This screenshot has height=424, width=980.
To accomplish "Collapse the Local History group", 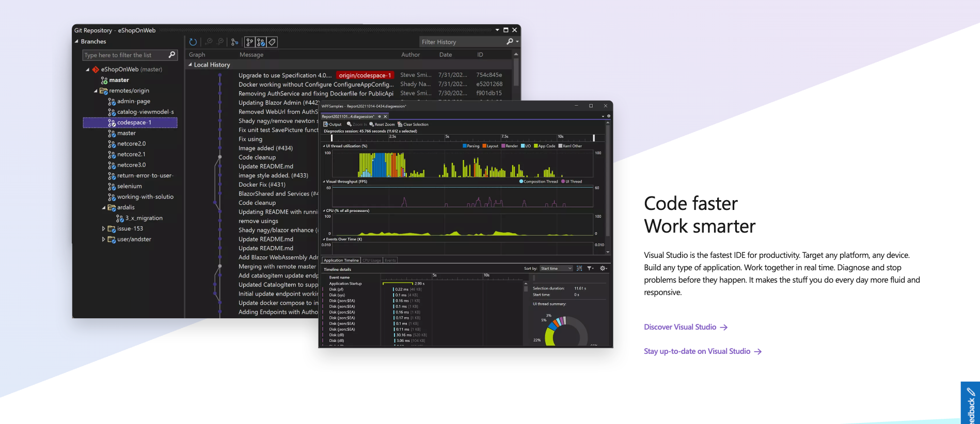I will pos(190,64).
